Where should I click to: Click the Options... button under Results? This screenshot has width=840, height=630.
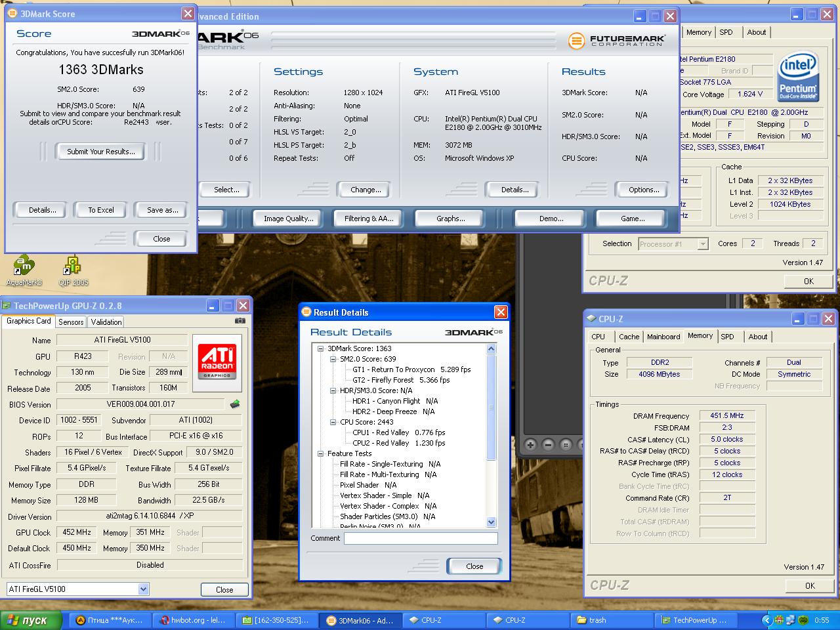[x=644, y=190]
